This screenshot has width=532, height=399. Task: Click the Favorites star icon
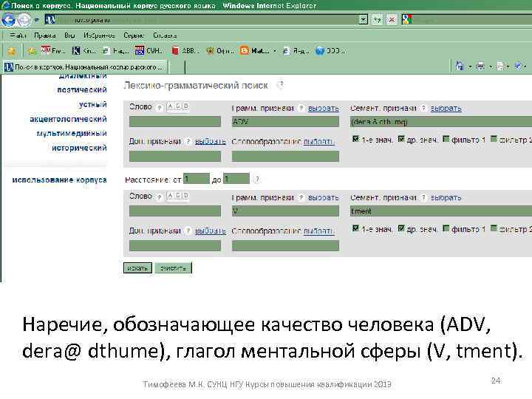click(x=12, y=51)
